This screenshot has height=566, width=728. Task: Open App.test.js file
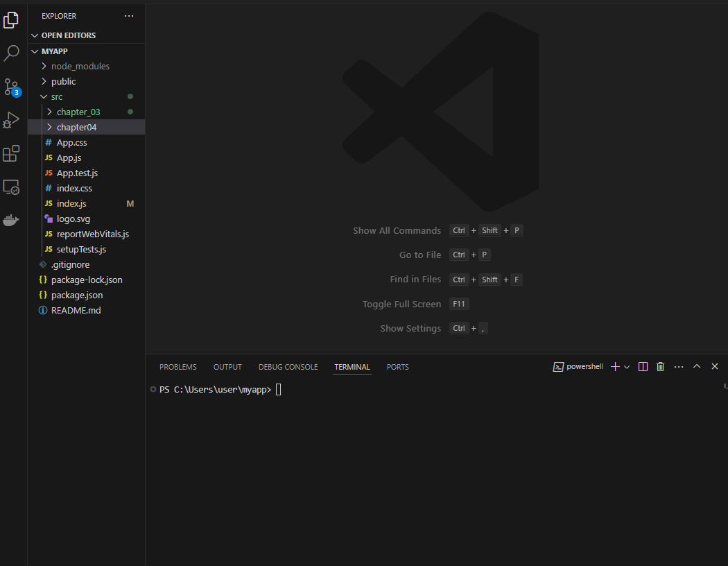pyautogui.click(x=87, y=173)
